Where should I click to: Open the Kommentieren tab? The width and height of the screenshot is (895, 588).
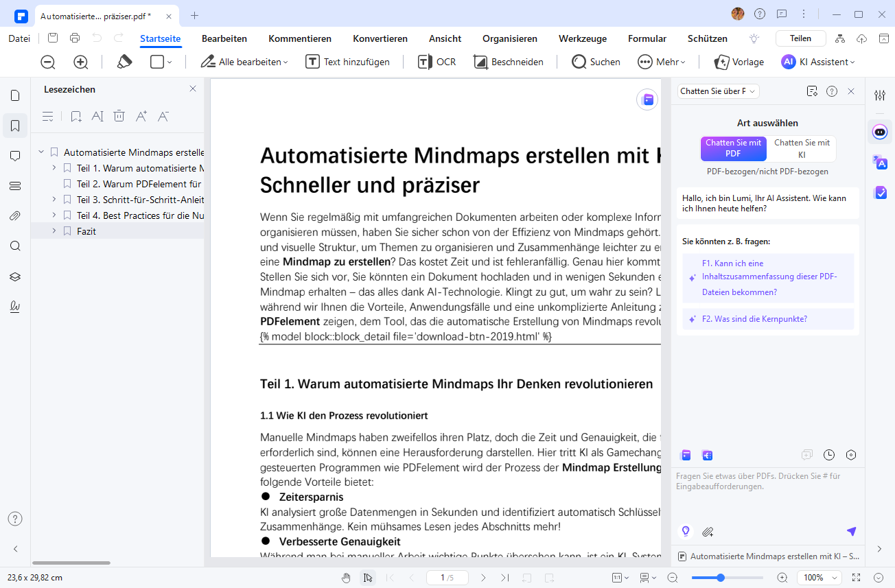300,38
